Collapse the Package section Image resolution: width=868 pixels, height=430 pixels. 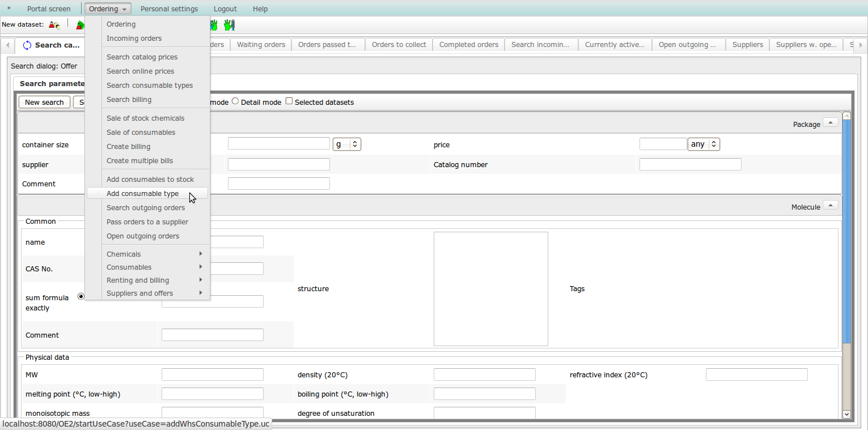(830, 122)
